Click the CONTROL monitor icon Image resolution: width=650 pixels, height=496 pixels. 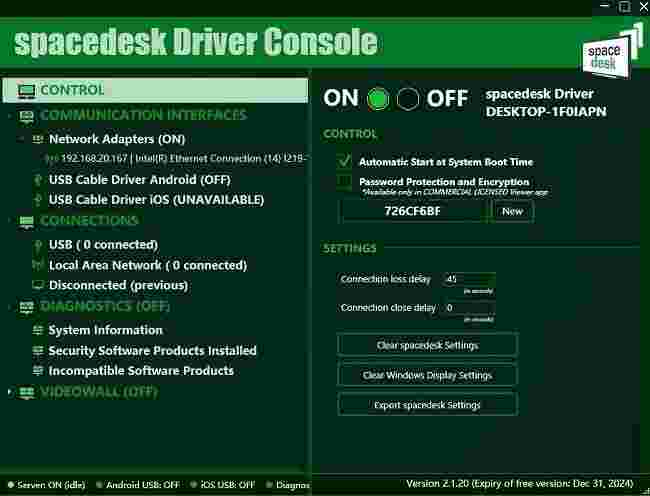pyautogui.click(x=26, y=90)
